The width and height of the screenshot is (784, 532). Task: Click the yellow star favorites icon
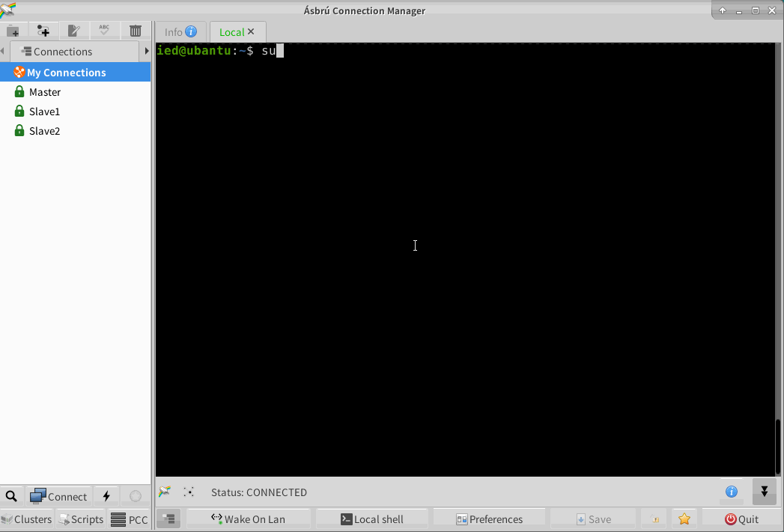[684, 519]
